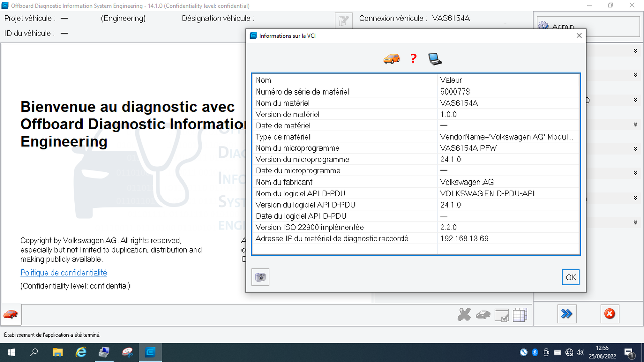Click the volume speaker tray icon
The image size is (644, 362).
[x=581, y=352]
